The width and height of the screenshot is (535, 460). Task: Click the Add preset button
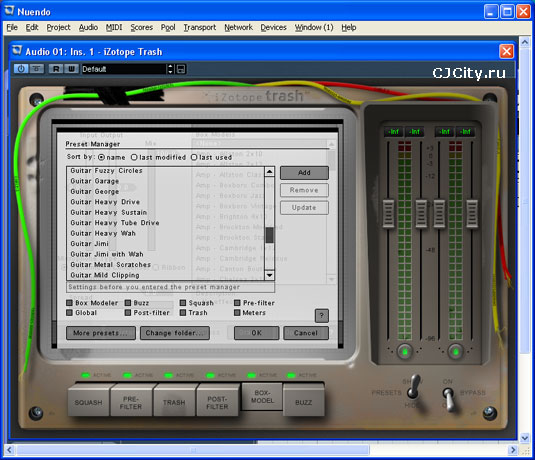click(304, 173)
